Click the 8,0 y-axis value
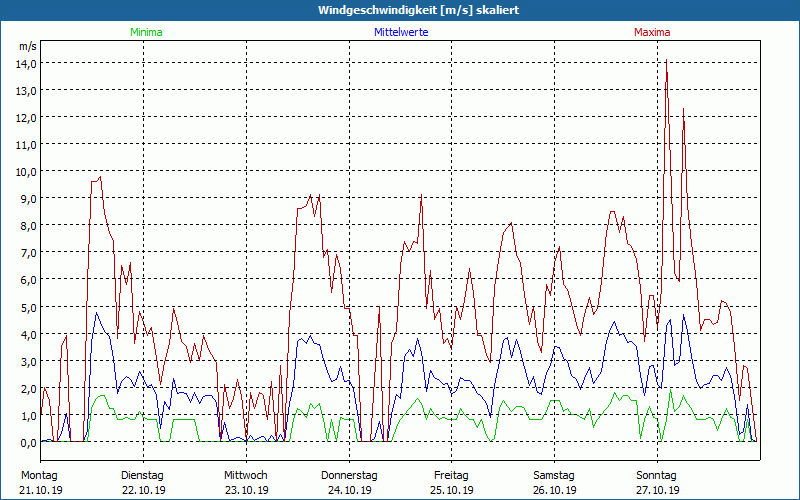Viewport: 800px width, 500px height. point(28,226)
